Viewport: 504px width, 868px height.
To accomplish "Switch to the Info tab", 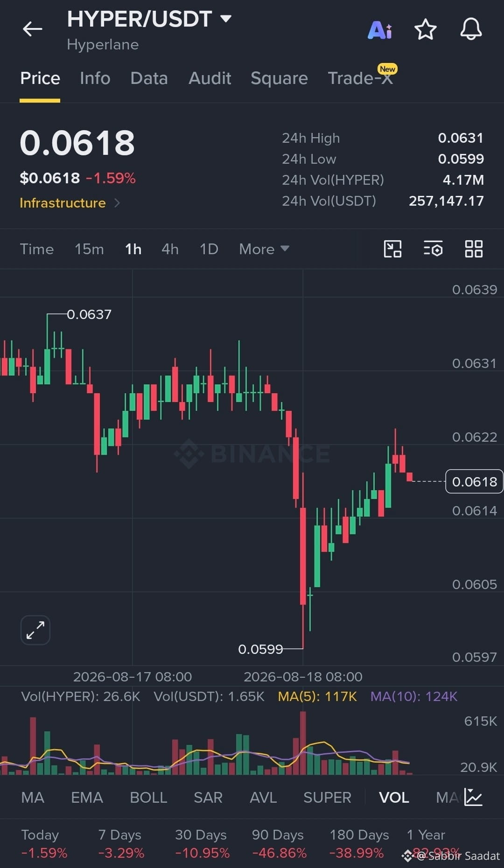I will (x=95, y=78).
